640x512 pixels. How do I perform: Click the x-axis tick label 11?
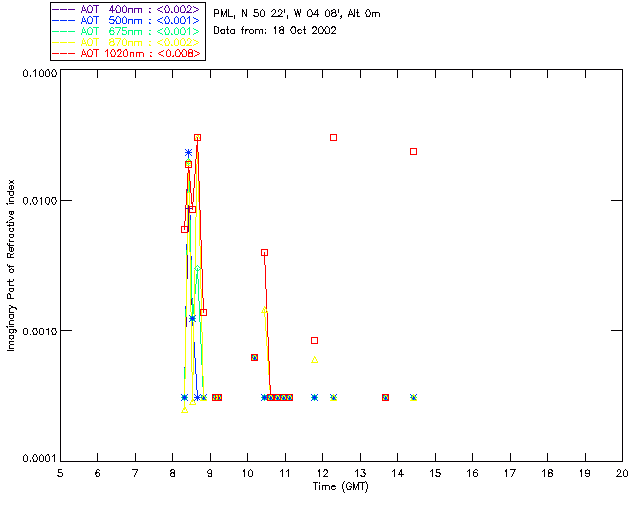(x=285, y=473)
